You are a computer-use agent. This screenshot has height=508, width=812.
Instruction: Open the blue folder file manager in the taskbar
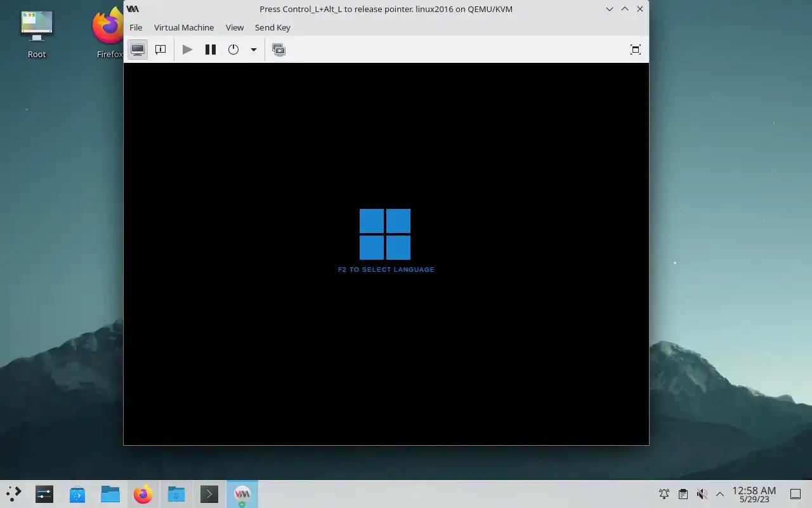(110, 494)
